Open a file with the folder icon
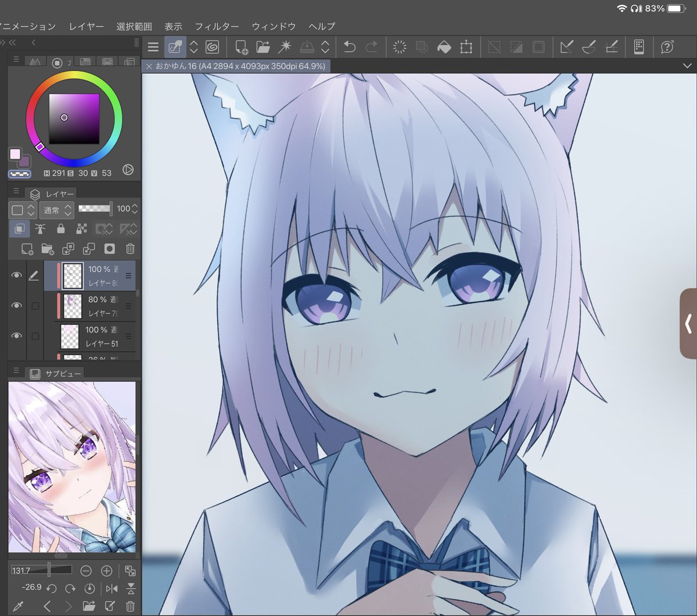The height and width of the screenshot is (616, 697). [x=263, y=47]
